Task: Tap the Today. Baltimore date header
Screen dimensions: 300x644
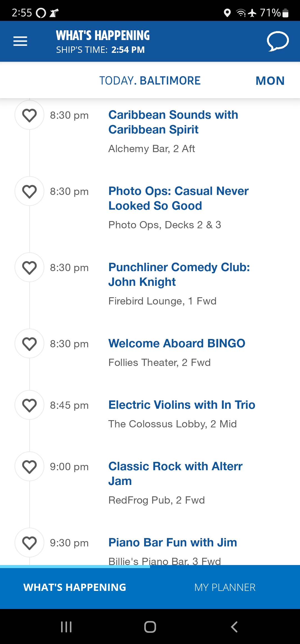Action: pos(150,81)
